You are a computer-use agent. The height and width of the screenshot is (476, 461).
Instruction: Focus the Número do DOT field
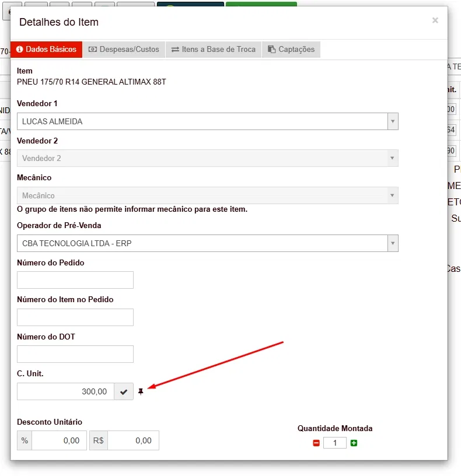(75, 354)
